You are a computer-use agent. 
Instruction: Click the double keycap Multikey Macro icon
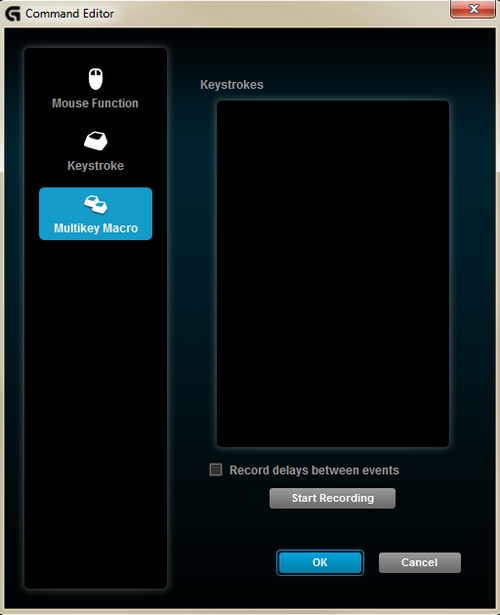pyautogui.click(x=95, y=204)
